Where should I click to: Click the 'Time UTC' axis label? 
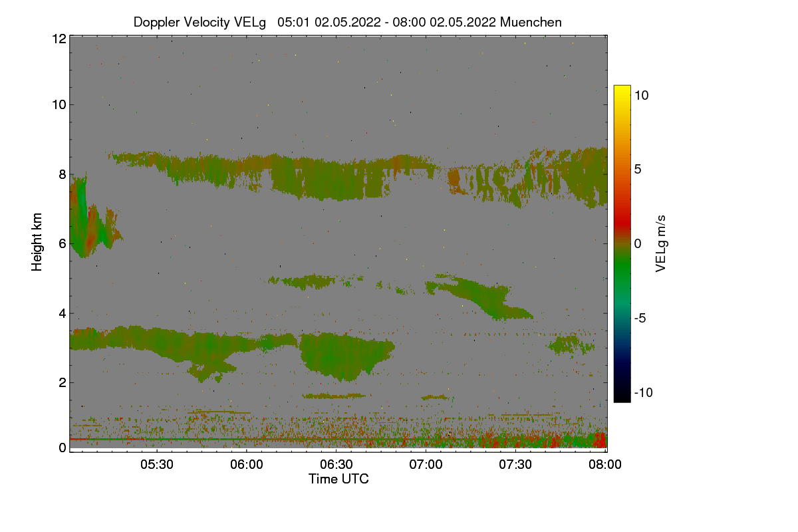pyautogui.click(x=338, y=479)
